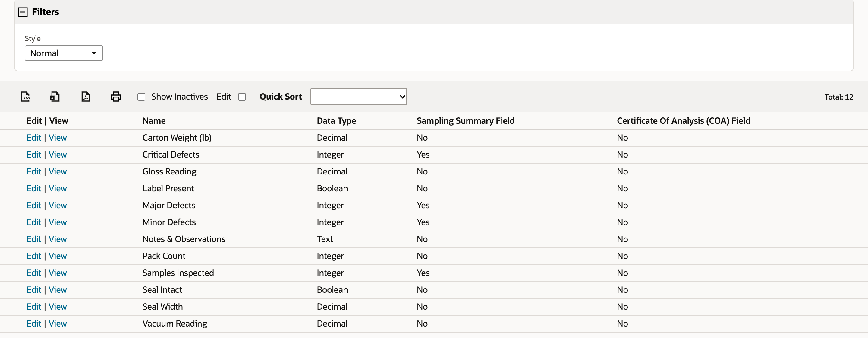Click the Vacuum Reading name cell
The image size is (868, 338).
(175, 323)
